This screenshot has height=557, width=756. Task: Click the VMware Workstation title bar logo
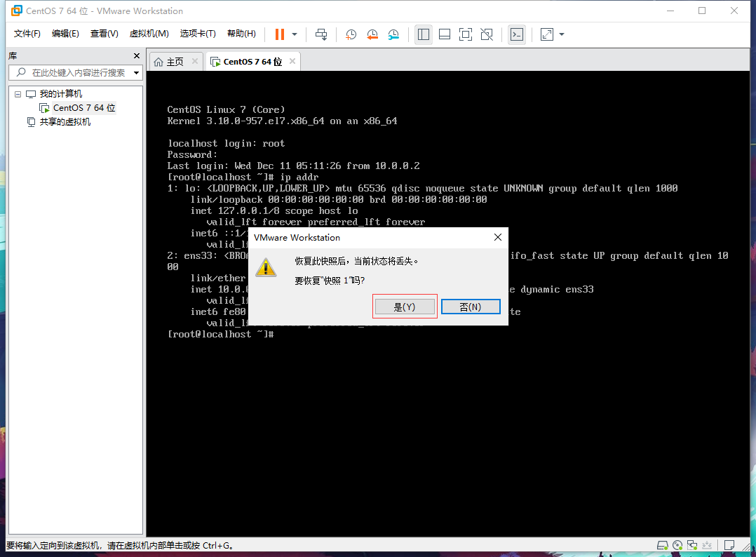pyautogui.click(x=17, y=11)
